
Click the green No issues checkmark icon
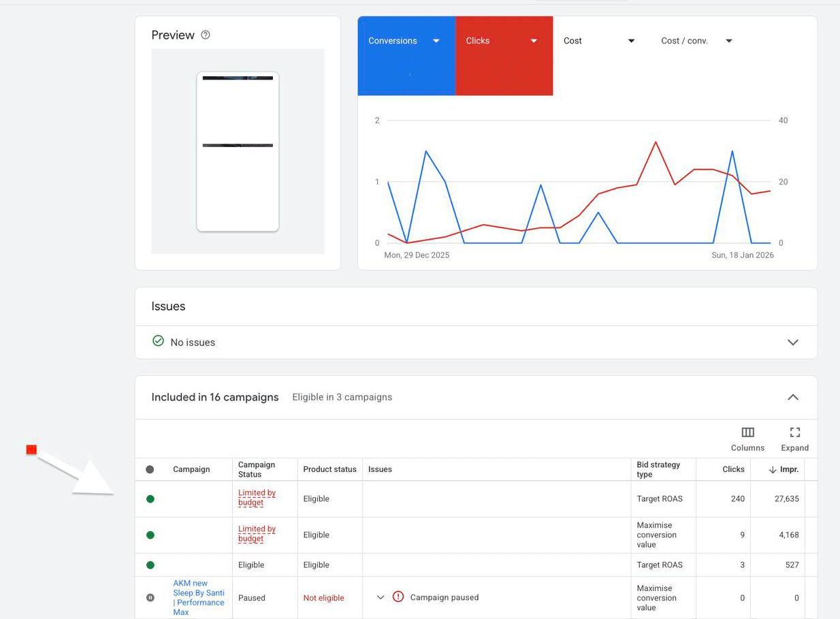click(158, 341)
